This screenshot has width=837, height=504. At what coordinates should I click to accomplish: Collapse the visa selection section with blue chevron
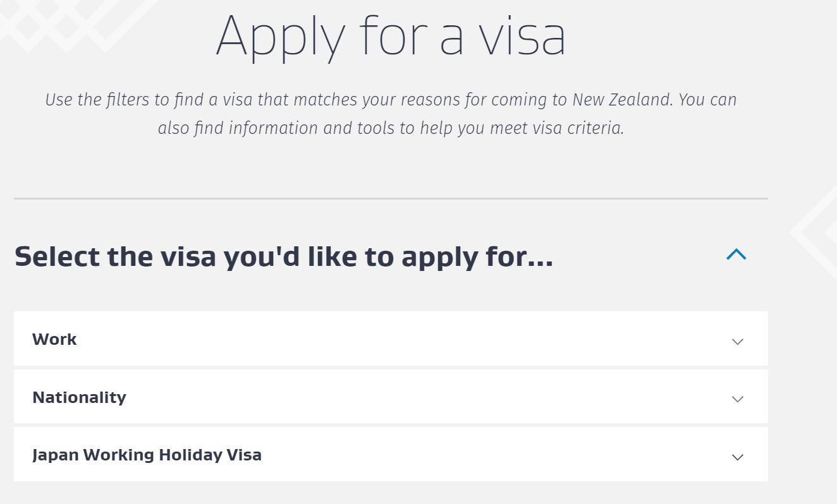[736, 255]
